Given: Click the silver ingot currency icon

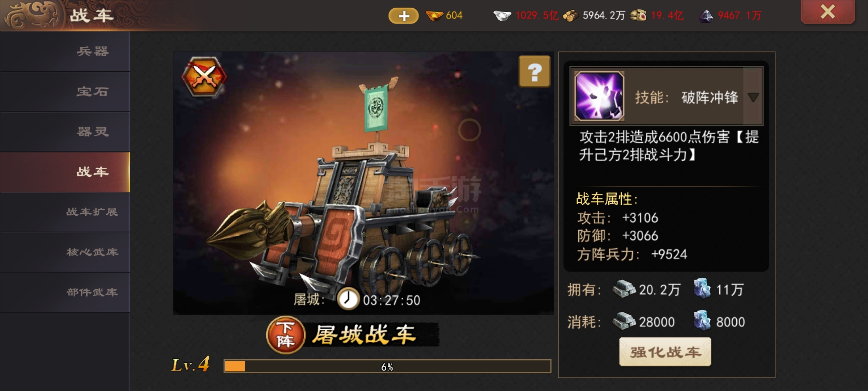Looking at the screenshot, I should [x=502, y=16].
